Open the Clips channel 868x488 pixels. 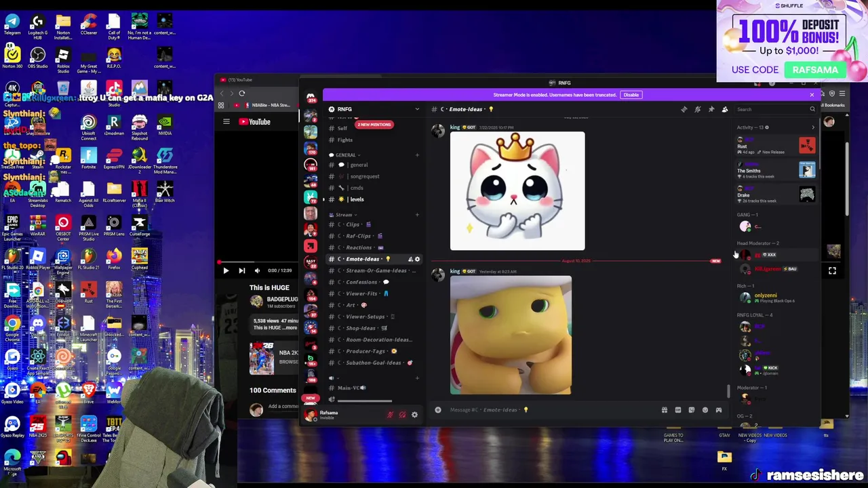pos(374,224)
